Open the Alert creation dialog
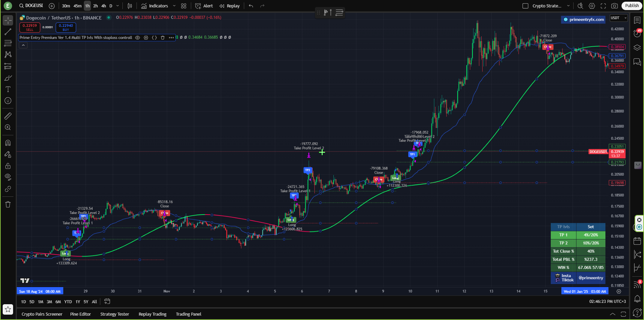Viewport: 644px width, 320px height. pos(204,6)
